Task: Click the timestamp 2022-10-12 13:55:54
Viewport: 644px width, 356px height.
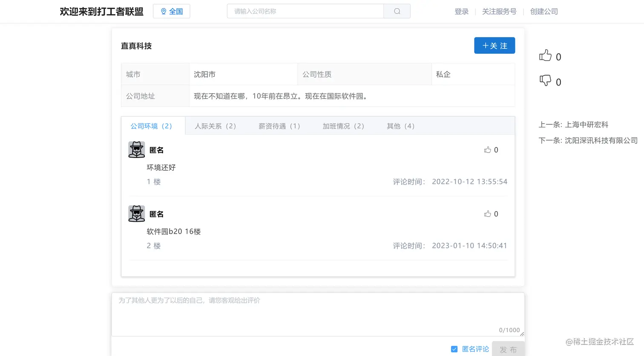Action: point(469,182)
